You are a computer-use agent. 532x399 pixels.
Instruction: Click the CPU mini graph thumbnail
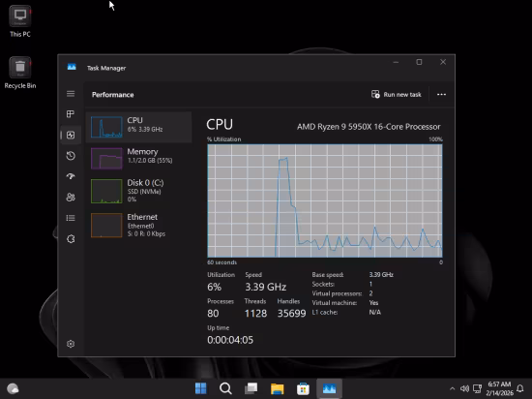point(106,127)
